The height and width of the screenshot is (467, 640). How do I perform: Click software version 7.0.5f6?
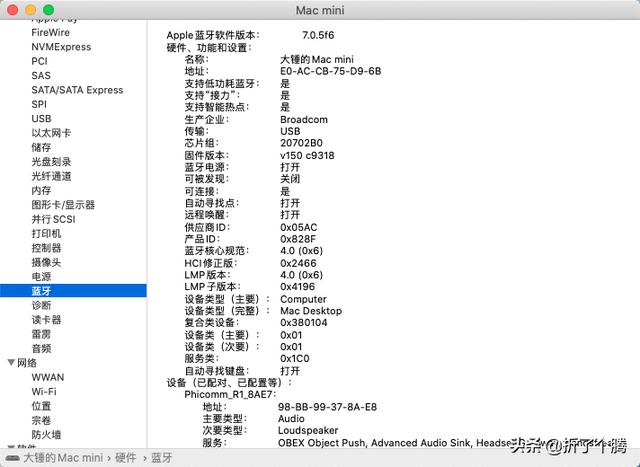click(x=318, y=35)
